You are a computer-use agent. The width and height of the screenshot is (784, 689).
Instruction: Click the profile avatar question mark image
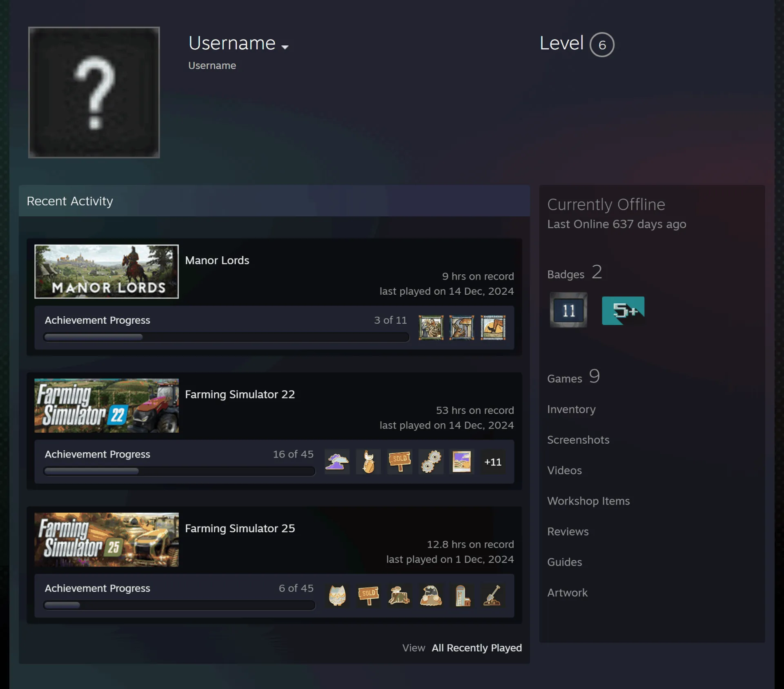94,92
